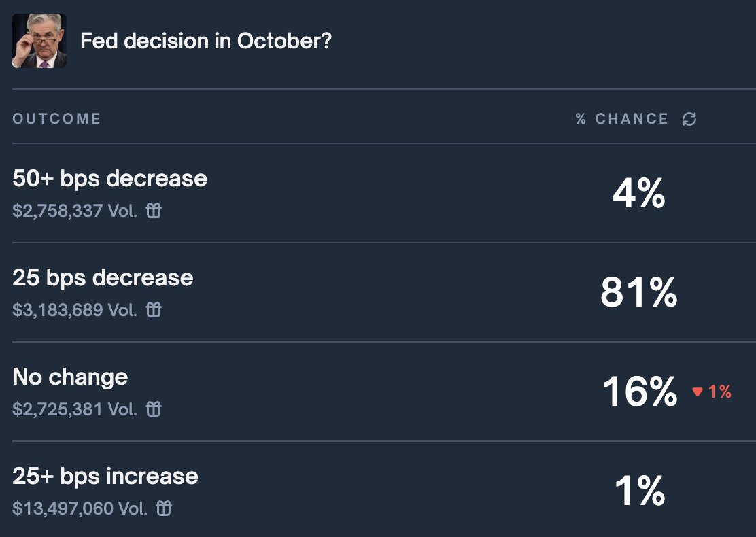Click the 4% chance value

[639, 193]
